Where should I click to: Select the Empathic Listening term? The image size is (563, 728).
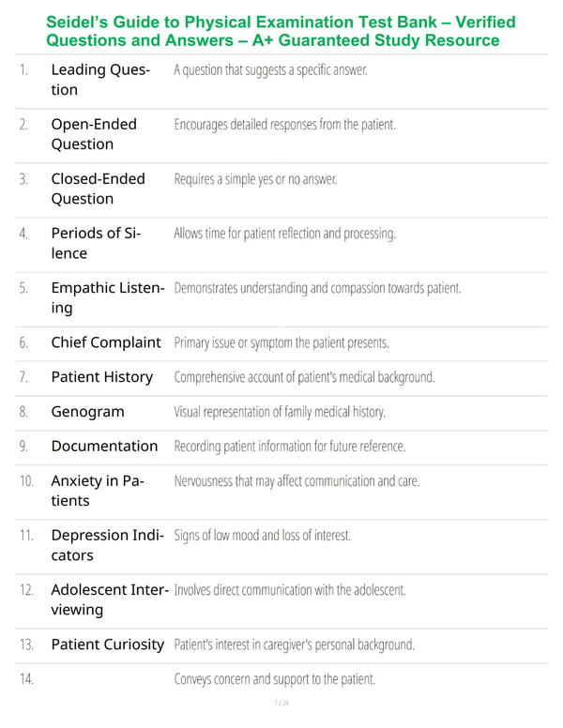coord(108,297)
